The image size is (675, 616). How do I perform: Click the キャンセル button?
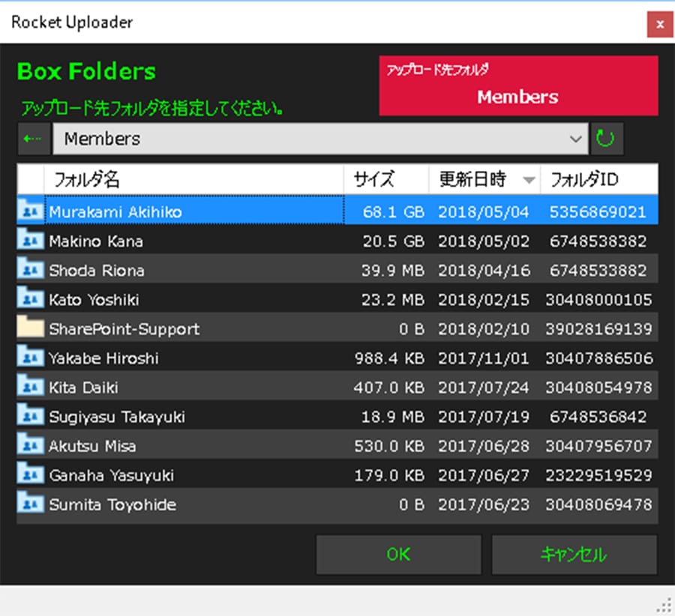tap(574, 555)
